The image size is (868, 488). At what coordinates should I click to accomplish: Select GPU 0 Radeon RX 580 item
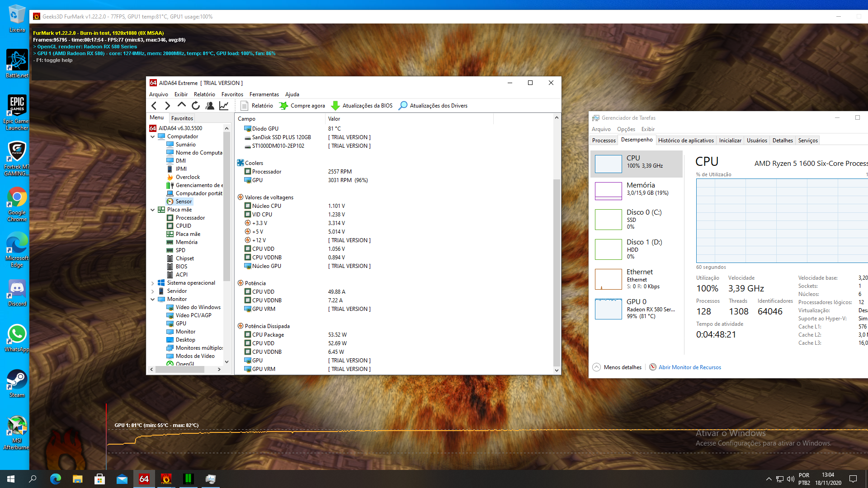point(636,309)
